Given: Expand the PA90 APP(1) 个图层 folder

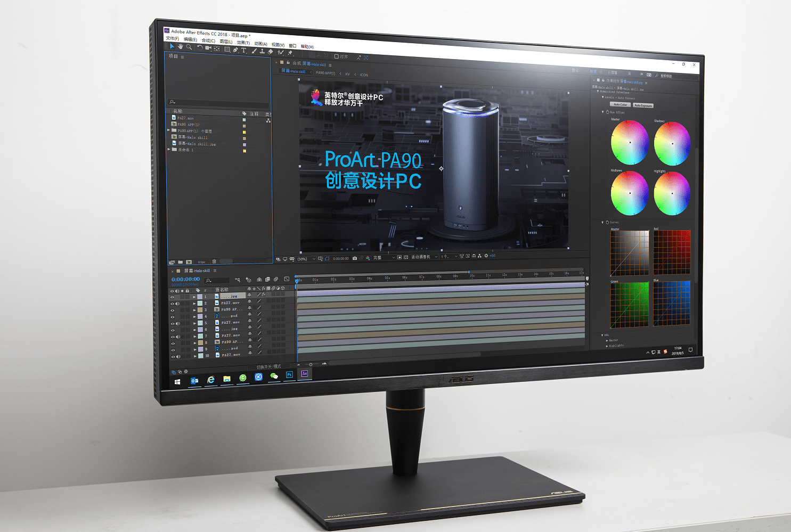Looking at the screenshot, I should (x=168, y=130).
